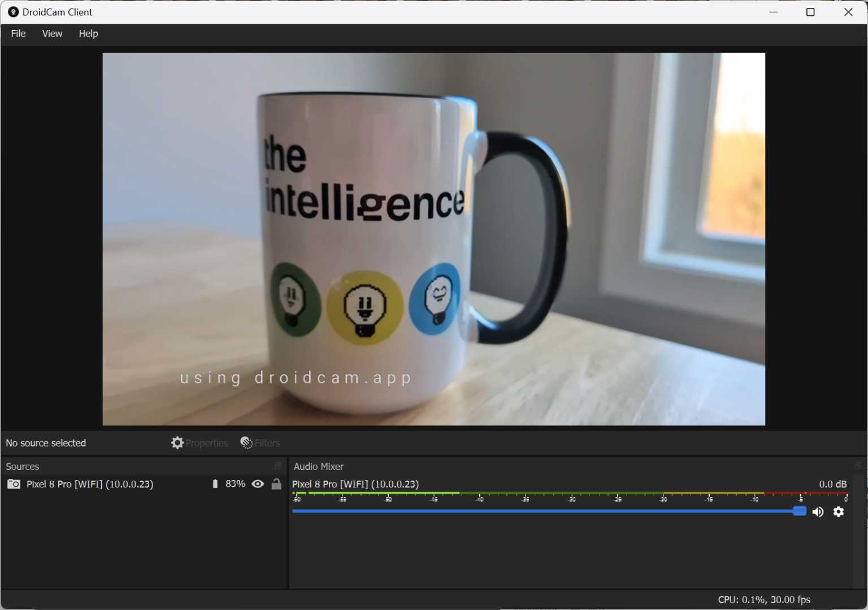
Task: Click the DroidCam logo in the title bar
Action: [x=12, y=12]
